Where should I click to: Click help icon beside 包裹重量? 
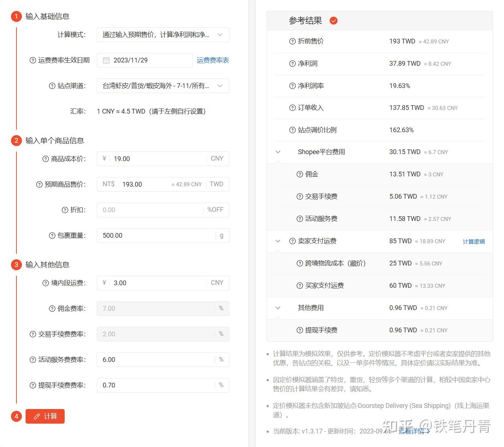coord(52,236)
